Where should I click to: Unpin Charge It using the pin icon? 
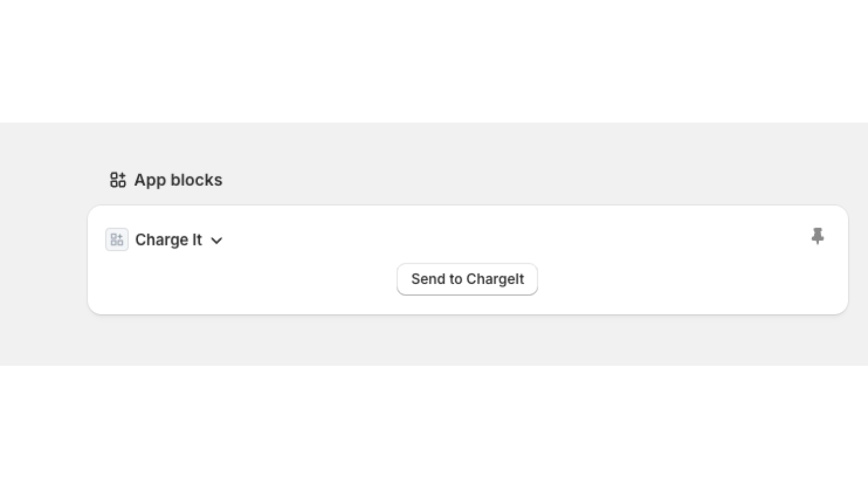[818, 236]
